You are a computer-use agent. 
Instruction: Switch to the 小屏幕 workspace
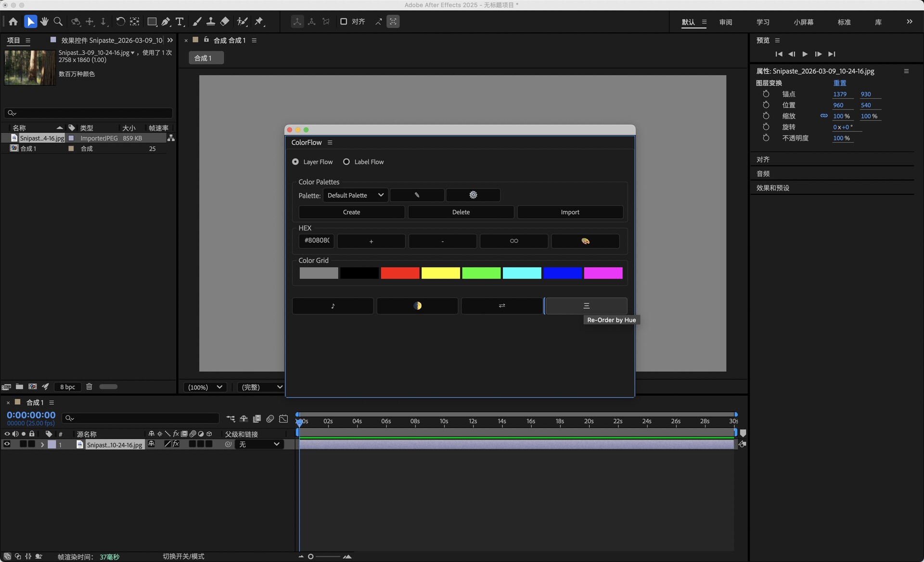click(803, 22)
